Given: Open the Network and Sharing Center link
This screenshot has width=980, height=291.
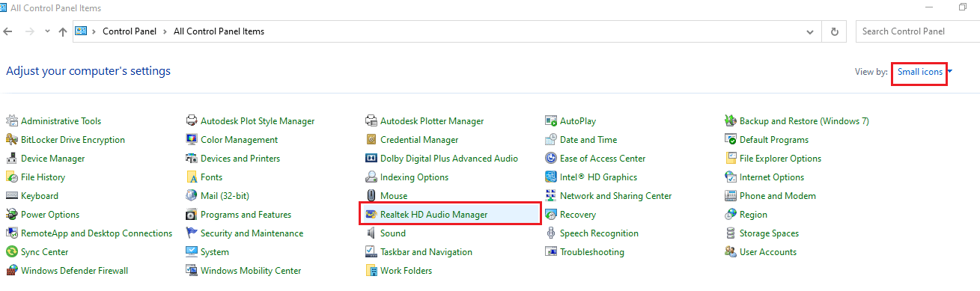Looking at the screenshot, I should click(x=615, y=196).
